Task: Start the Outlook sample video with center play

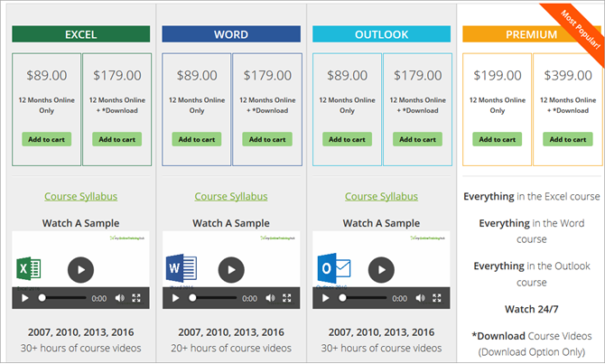Action: [x=381, y=268]
